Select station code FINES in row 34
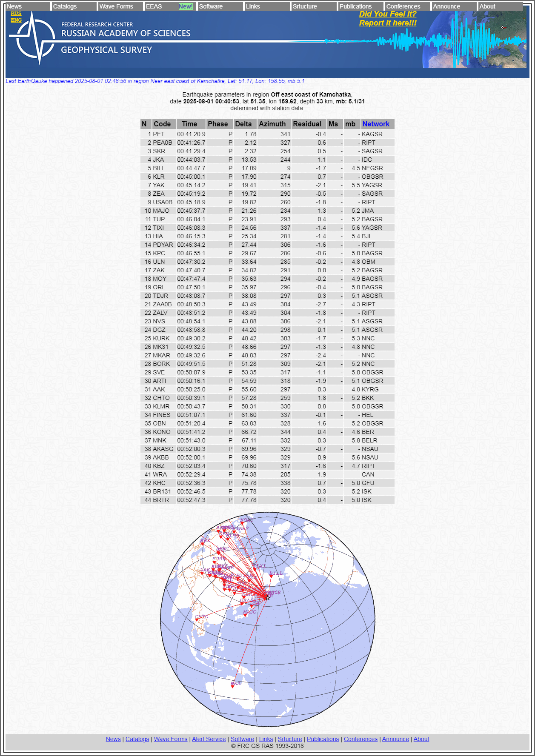The height and width of the screenshot is (756, 535). pos(162,415)
